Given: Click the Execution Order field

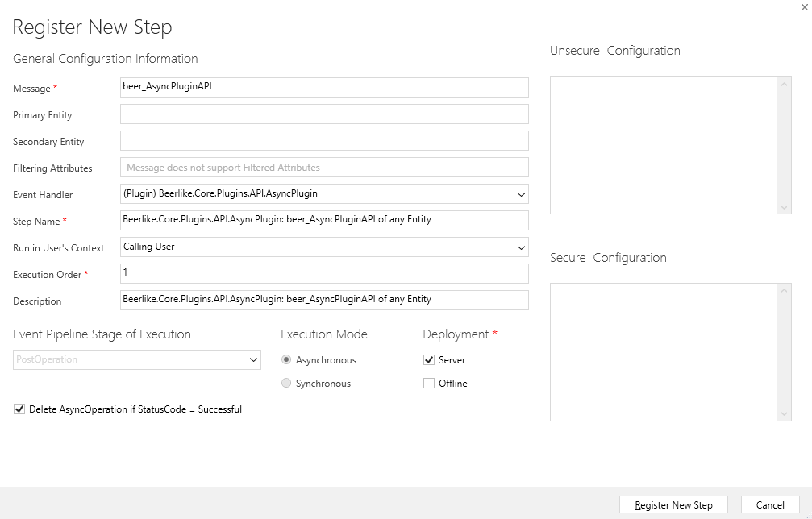Looking at the screenshot, I should click(323, 273).
